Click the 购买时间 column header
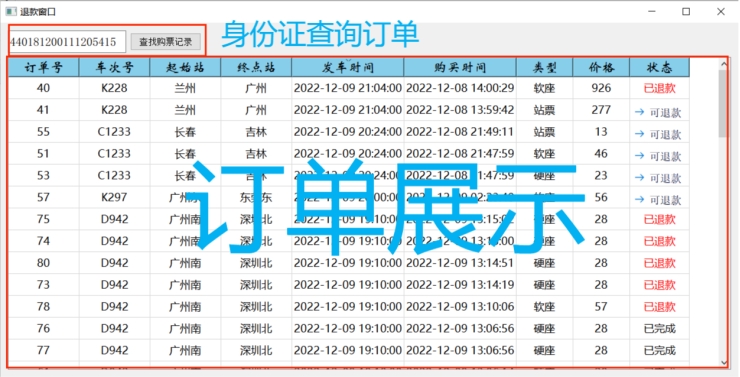Viewport: 740px width, 377px height. pyautogui.click(x=460, y=67)
